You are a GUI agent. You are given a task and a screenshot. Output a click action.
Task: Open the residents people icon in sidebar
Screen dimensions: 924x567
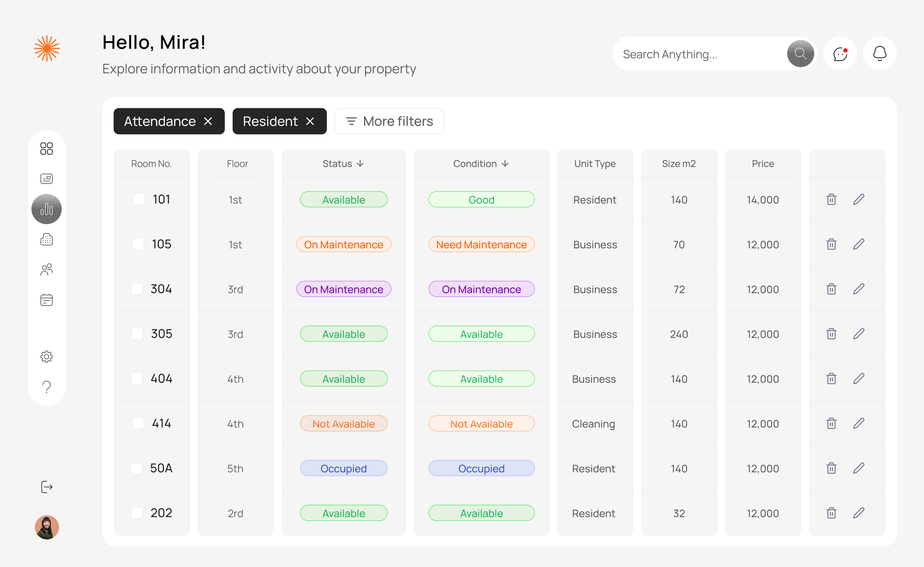(47, 269)
